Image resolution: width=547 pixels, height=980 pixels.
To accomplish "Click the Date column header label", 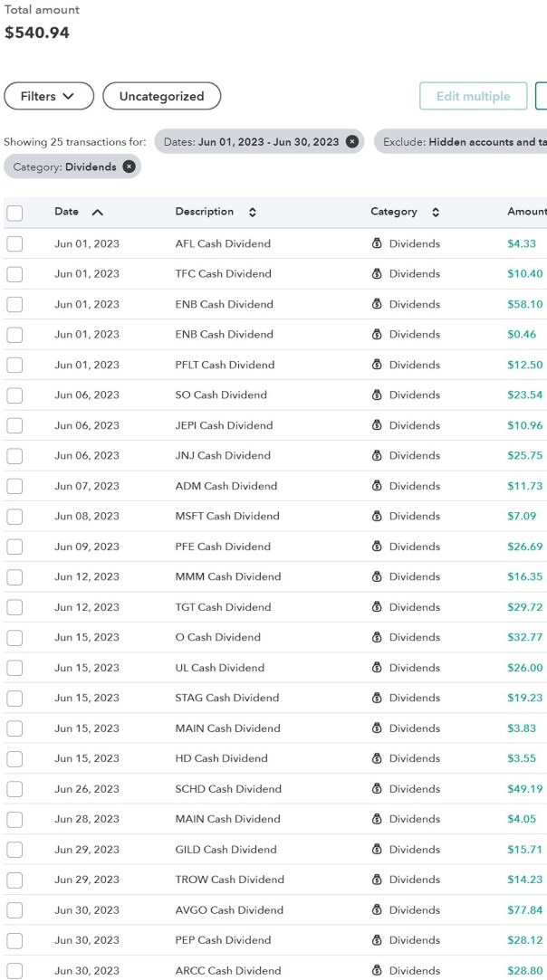I will (x=67, y=212).
